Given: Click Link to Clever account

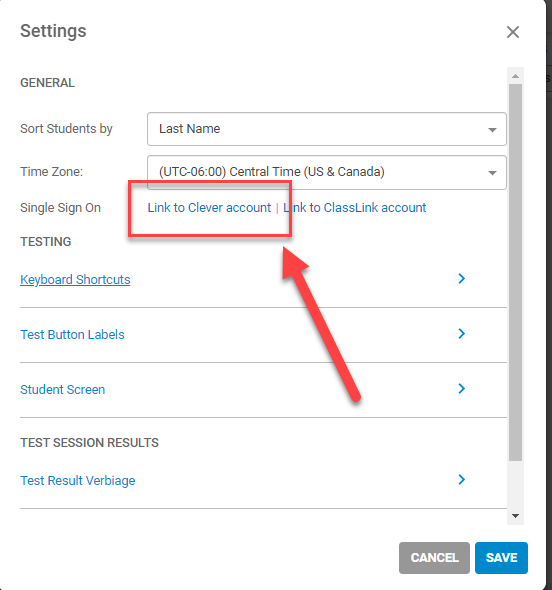Looking at the screenshot, I should [x=209, y=208].
